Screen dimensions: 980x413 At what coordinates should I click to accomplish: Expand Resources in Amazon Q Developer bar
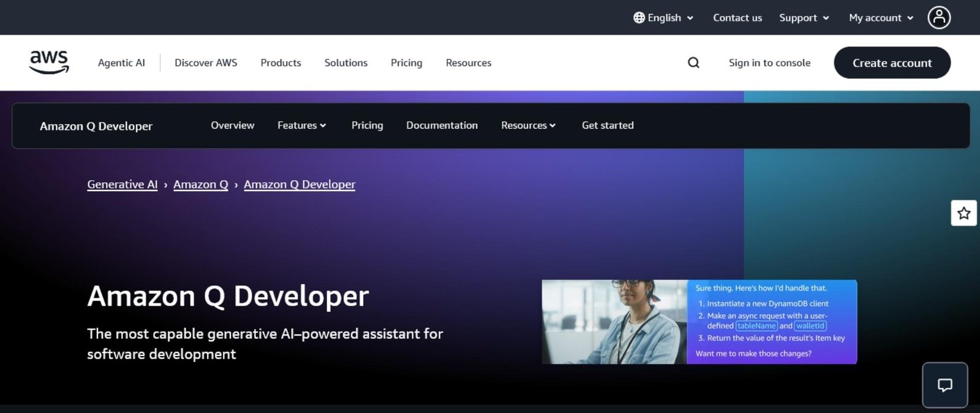[x=528, y=125]
